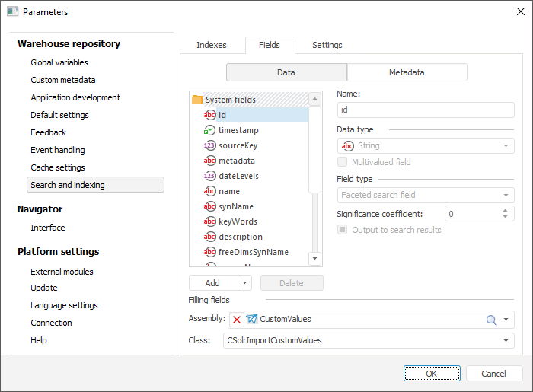The height and width of the screenshot is (392, 533).
Task: Click the magnifier search icon in Assembly field
Action: pos(491,320)
